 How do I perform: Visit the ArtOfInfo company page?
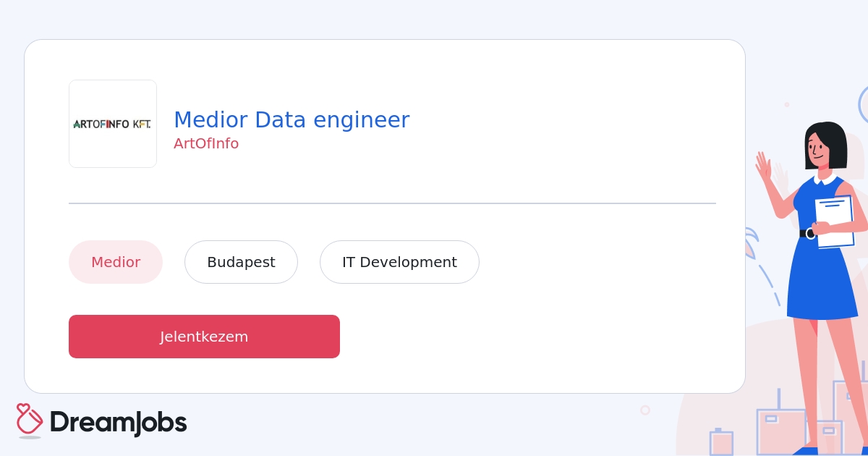pyautogui.click(x=206, y=143)
